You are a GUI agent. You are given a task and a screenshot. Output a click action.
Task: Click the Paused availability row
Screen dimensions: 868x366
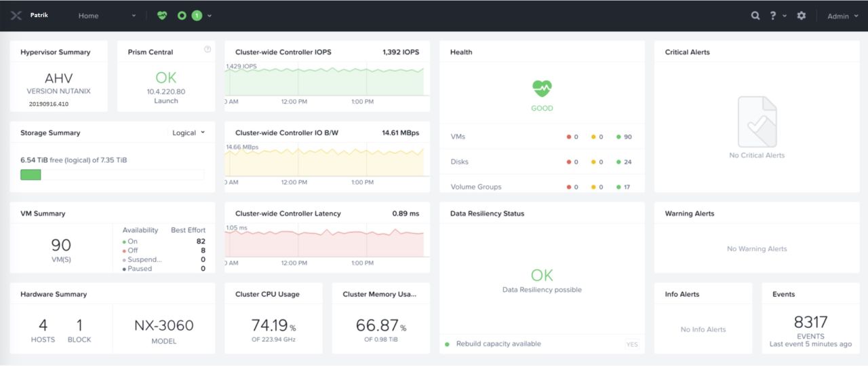pos(163,269)
